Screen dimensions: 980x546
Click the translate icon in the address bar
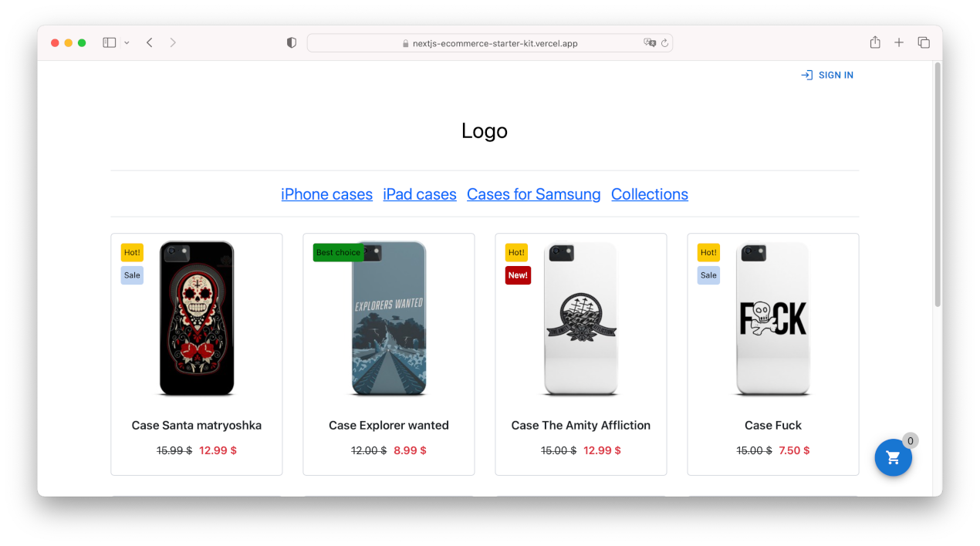[651, 43]
